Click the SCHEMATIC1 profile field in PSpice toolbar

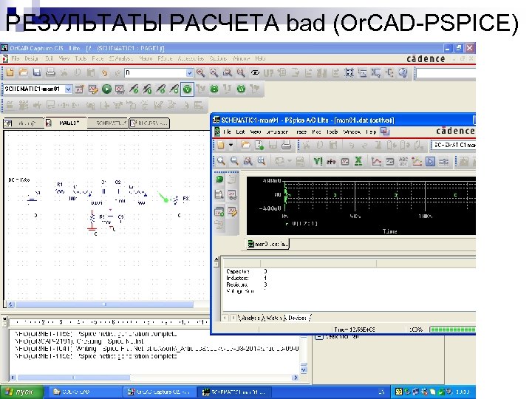pyautogui.click(x=453, y=145)
